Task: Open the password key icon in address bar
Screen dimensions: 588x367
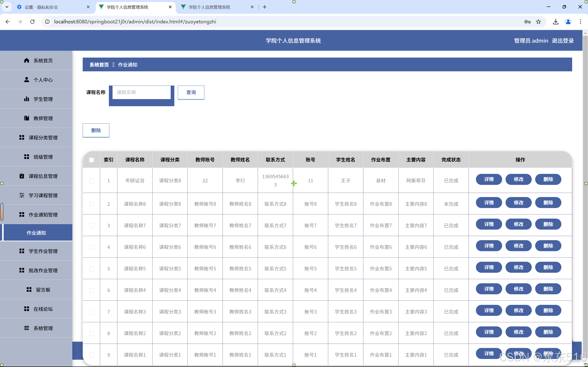Action: 527,22
